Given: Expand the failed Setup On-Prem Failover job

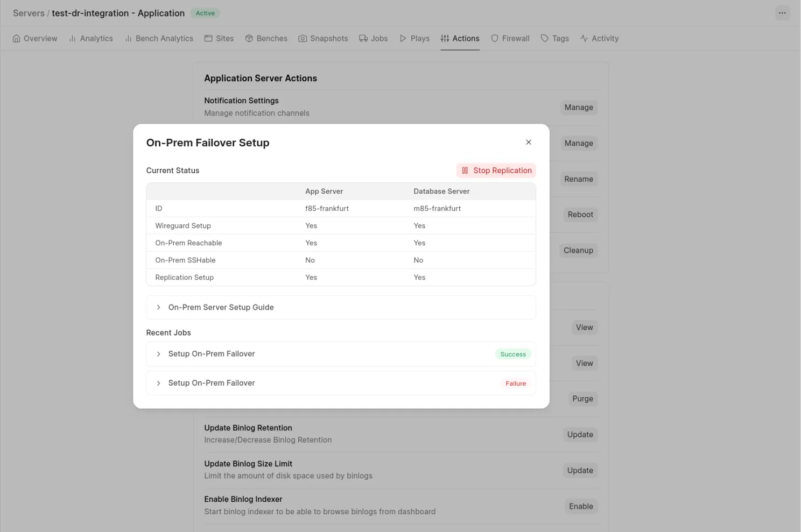Looking at the screenshot, I should pyautogui.click(x=212, y=383).
